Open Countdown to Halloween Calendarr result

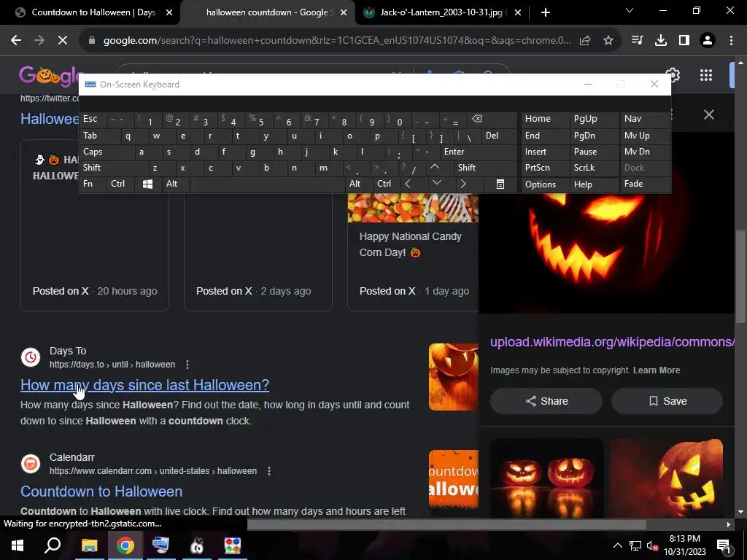[x=101, y=491]
